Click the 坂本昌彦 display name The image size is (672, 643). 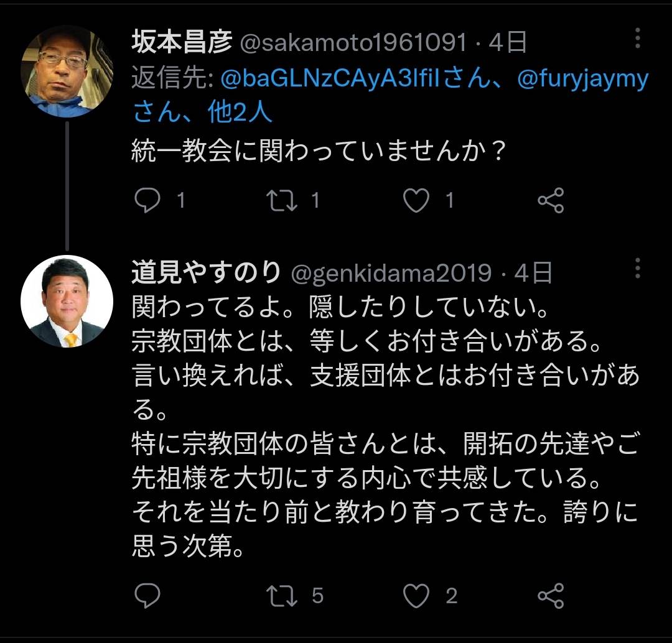pyautogui.click(x=182, y=42)
